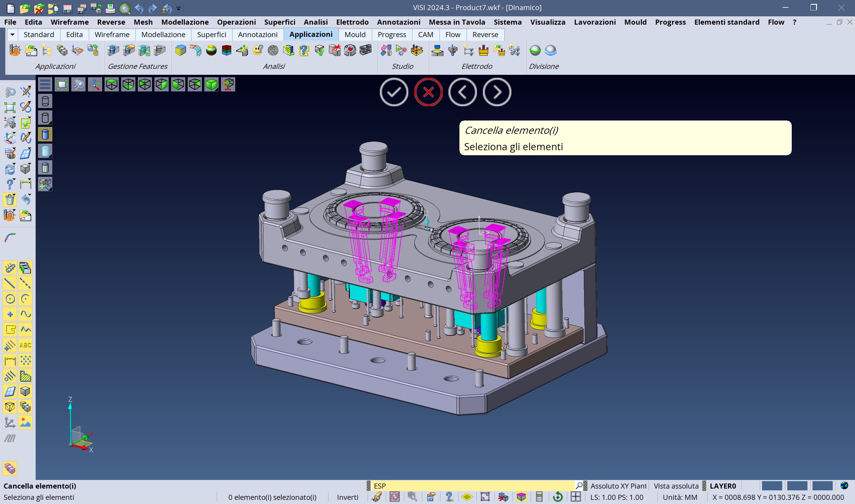Screen dimensions: 855x504
Task: Expand the ribbon options arrow left of Standard
Action: click(x=12, y=35)
